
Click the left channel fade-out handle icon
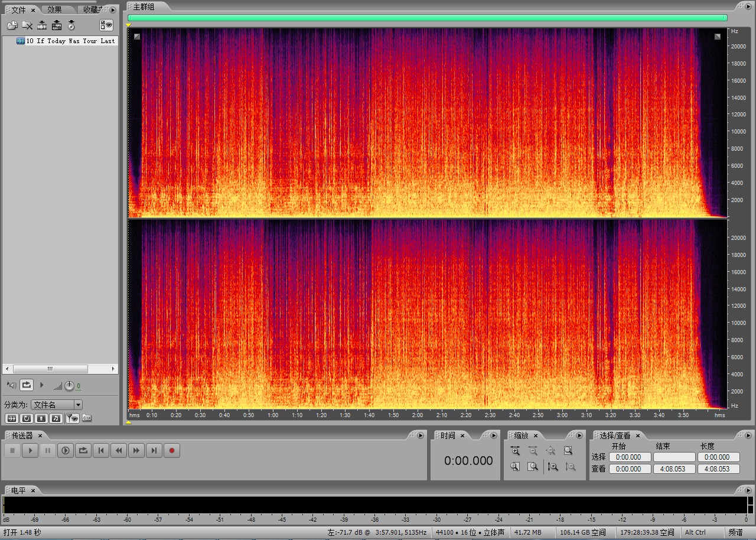tap(718, 37)
